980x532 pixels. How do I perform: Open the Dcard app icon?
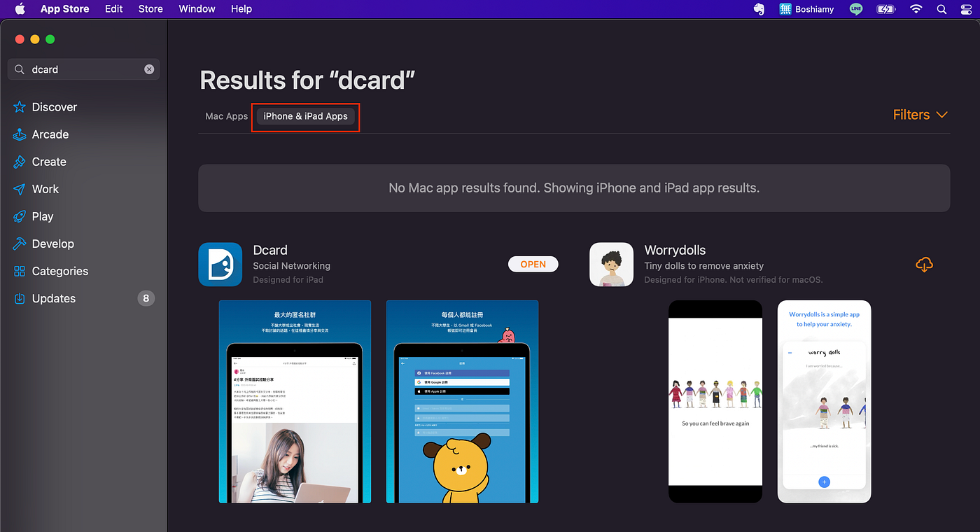[220, 264]
